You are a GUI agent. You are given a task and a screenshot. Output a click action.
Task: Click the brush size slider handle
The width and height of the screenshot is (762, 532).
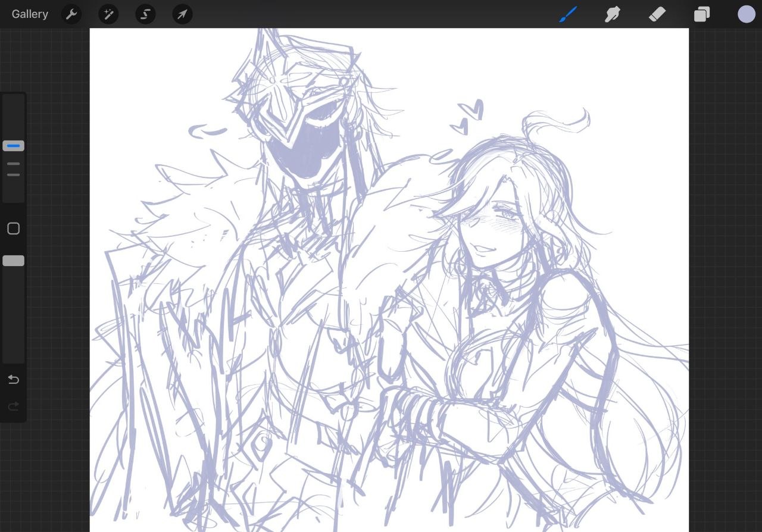[x=13, y=146]
